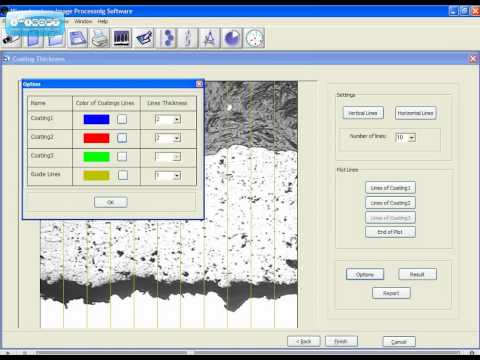Click the Result button
The height and width of the screenshot is (360, 480).
(x=417, y=274)
